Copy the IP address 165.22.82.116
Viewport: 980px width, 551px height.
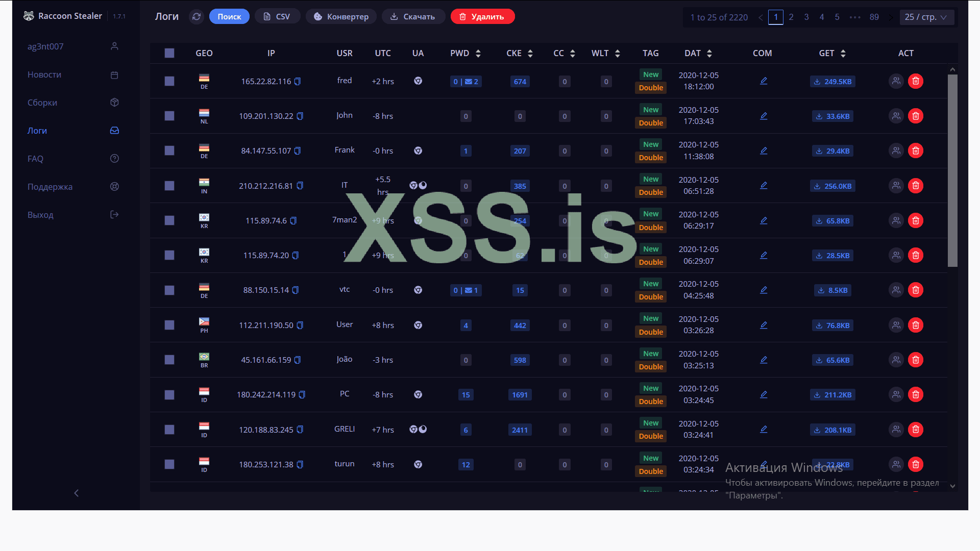tap(298, 82)
